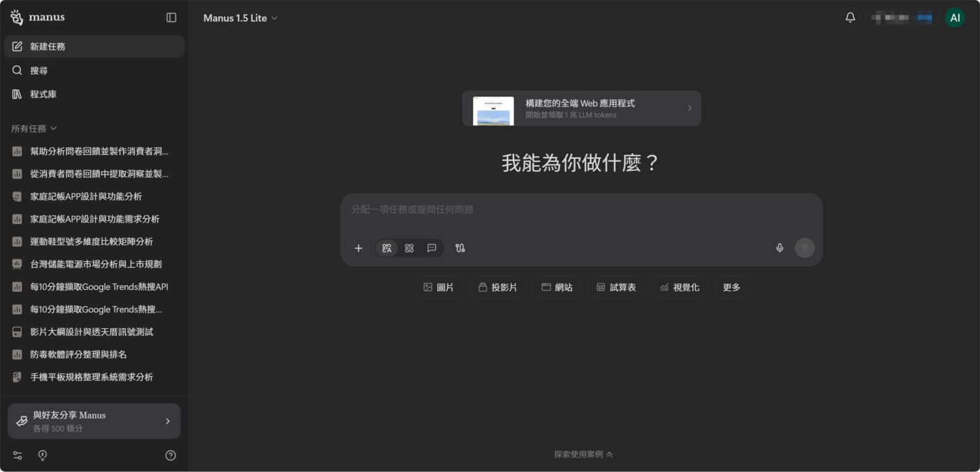
Task: Select the agent mode atom icon
Action: click(409, 248)
